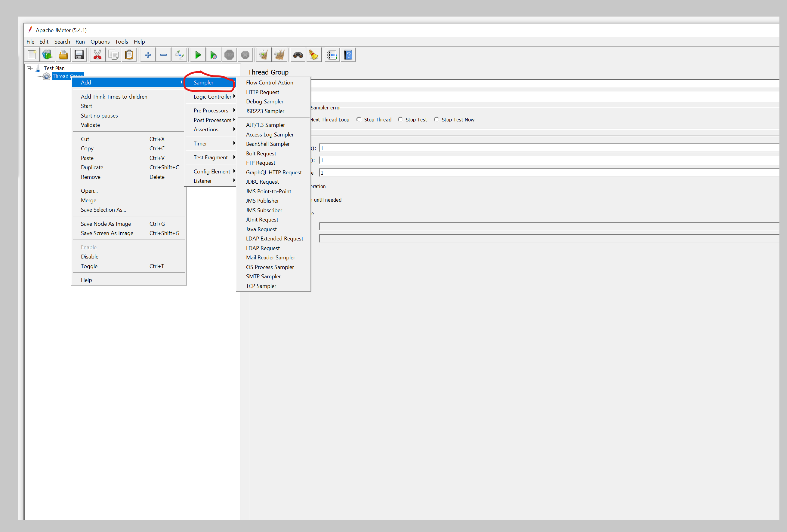This screenshot has height=532, width=787.
Task: Pick Flow Control Action sampler
Action: tap(274, 83)
